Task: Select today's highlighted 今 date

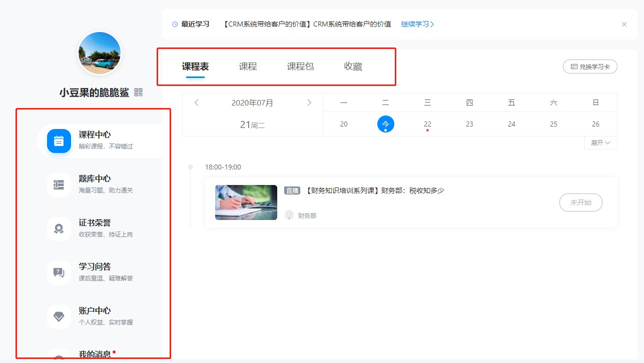Action: pyautogui.click(x=386, y=124)
